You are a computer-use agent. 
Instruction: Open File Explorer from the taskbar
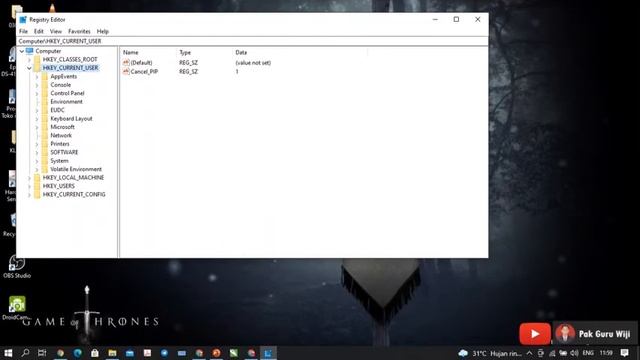click(112, 353)
